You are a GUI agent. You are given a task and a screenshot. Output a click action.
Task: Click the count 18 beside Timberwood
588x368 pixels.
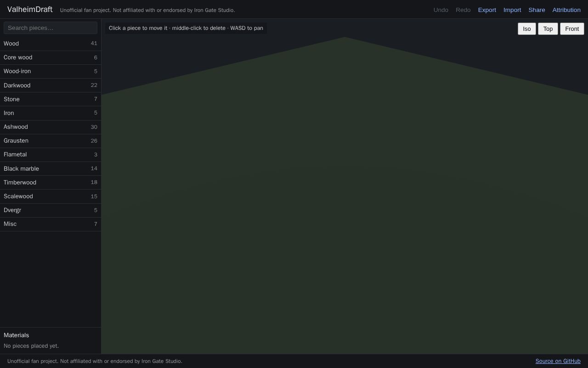tap(94, 183)
